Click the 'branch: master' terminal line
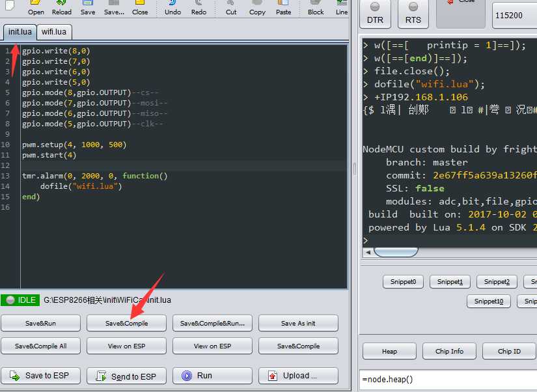Viewport: 537px width, 392px height. coord(426,162)
